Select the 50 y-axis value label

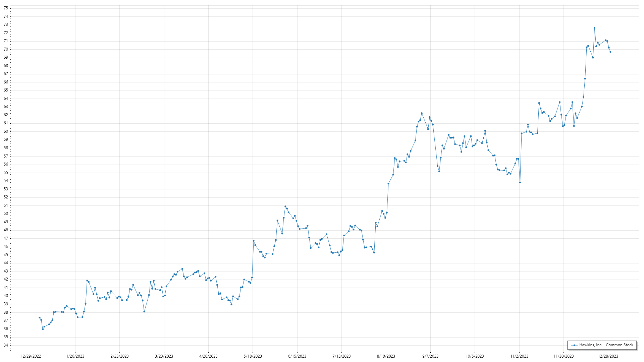pyautogui.click(x=6, y=214)
